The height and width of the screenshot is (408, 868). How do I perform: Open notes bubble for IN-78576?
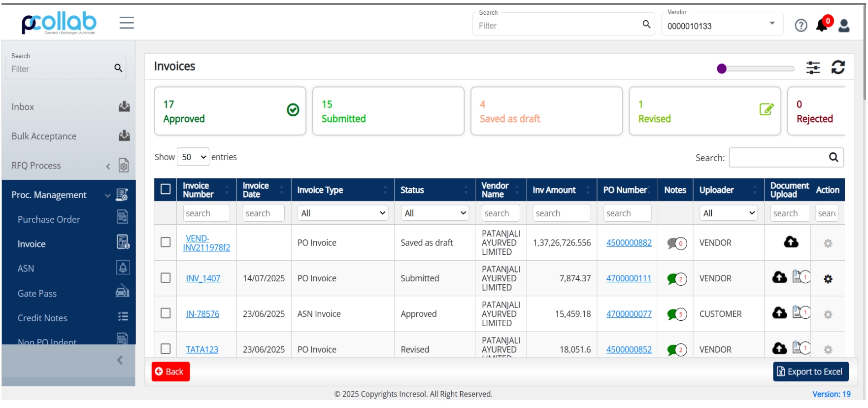(677, 314)
